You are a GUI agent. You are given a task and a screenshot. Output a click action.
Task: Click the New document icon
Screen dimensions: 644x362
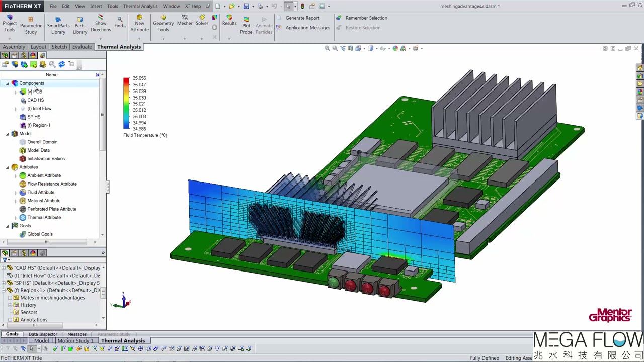218,6
